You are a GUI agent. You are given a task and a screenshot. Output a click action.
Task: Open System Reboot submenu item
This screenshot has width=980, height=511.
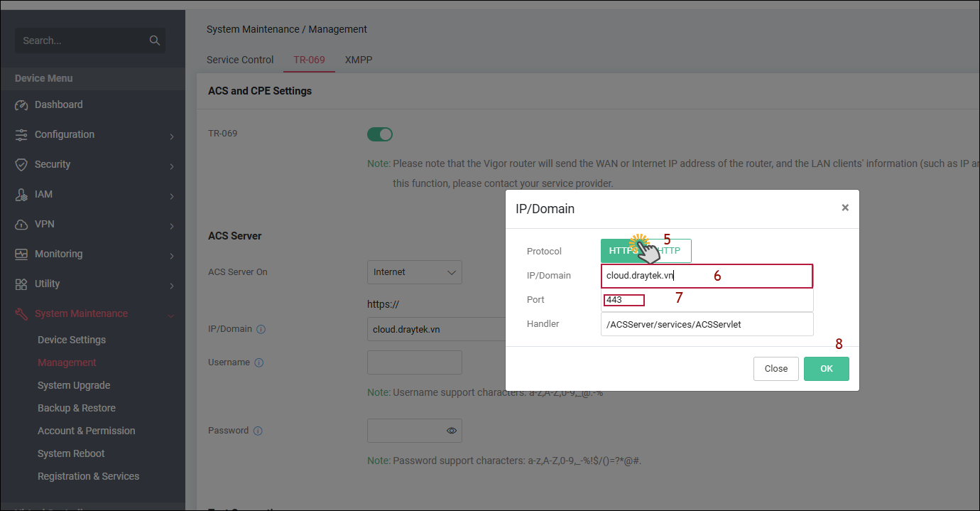(x=71, y=453)
